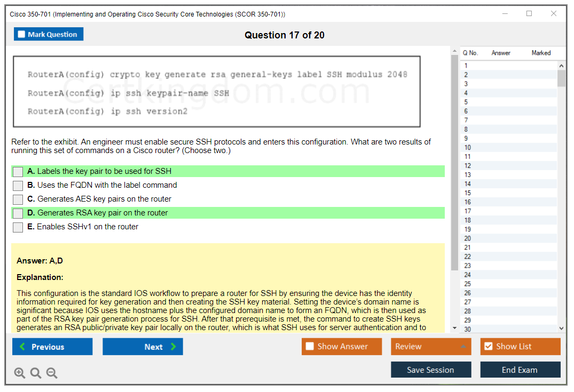574x392 pixels.
Task: Maximize the exam window
Action: coord(529,14)
